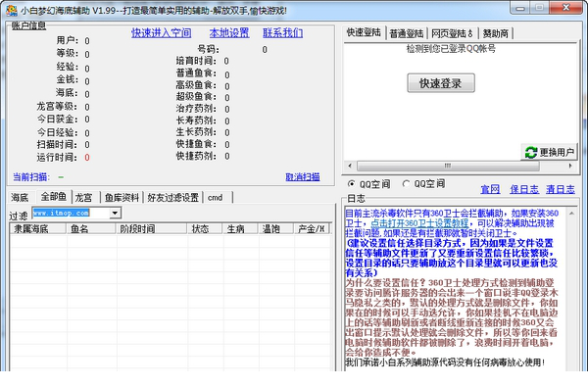588x386 pixels.
Task: Click the 长寿药剂 label
Action: click(196, 121)
